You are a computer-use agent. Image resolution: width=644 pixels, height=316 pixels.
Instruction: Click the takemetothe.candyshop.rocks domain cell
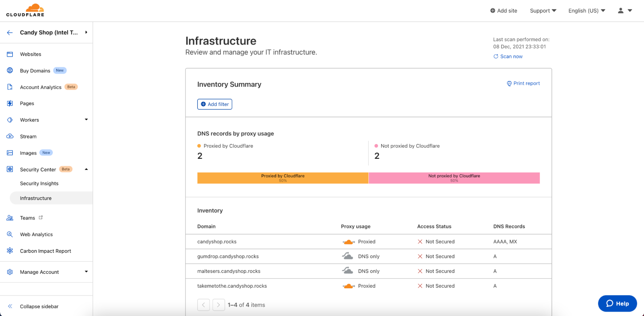point(232,286)
